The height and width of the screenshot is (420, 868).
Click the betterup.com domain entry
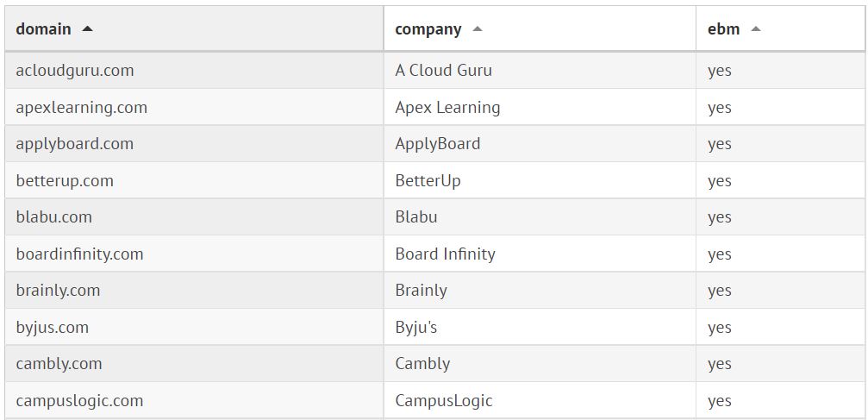[x=65, y=181]
